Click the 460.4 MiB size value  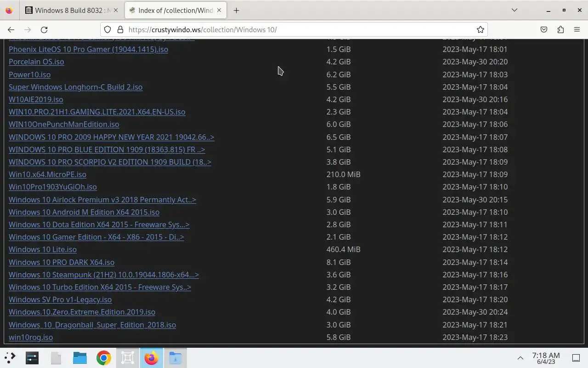tap(343, 249)
